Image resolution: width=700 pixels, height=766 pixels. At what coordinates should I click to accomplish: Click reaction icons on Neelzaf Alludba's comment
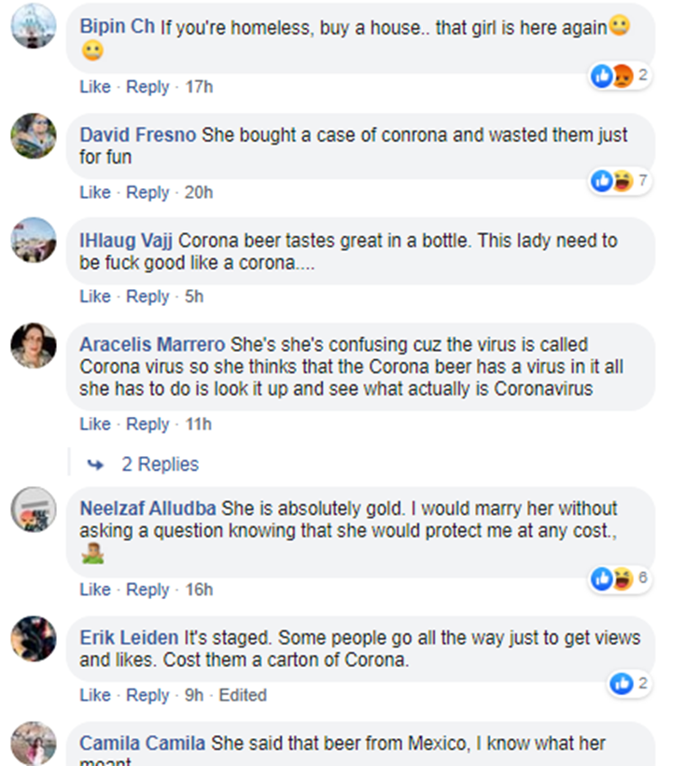coord(612,579)
